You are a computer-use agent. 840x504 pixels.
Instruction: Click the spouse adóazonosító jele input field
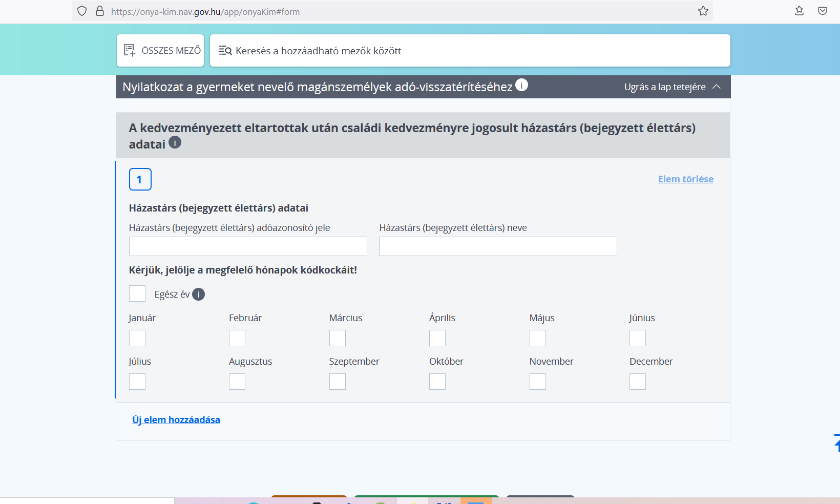248,246
